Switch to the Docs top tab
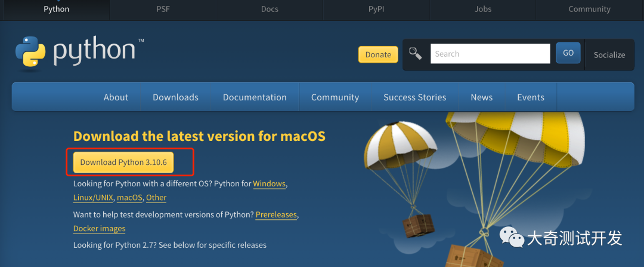644x267 pixels. pos(270,9)
